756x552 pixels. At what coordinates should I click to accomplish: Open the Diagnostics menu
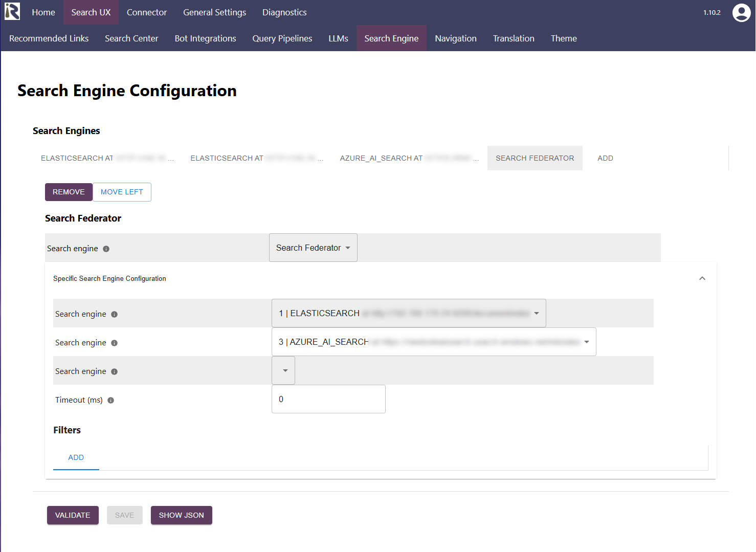pos(284,12)
